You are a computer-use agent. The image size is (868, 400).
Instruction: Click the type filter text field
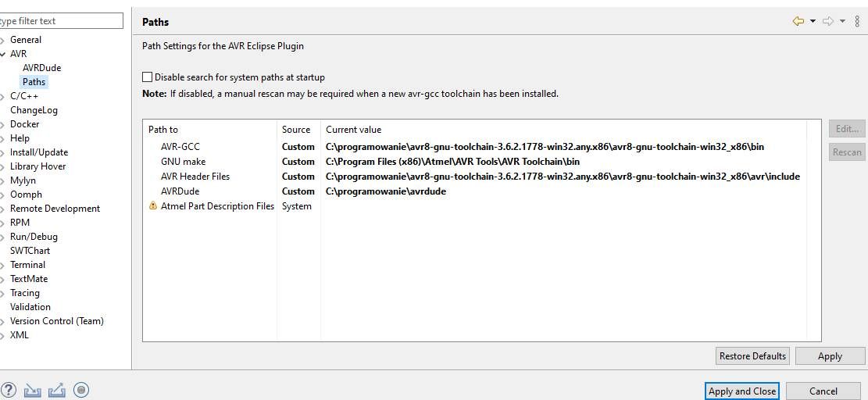pyautogui.click(x=61, y=21)
